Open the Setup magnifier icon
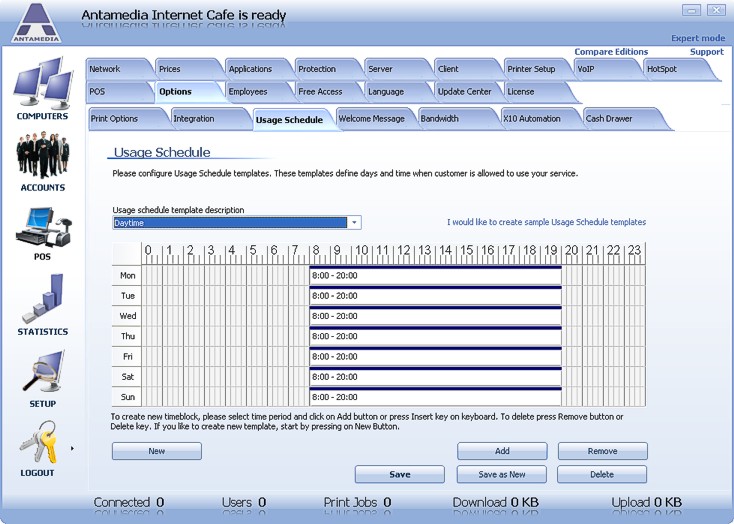This screenshot has width=734, height=524. pyautogui.click(x=43, y=372)
